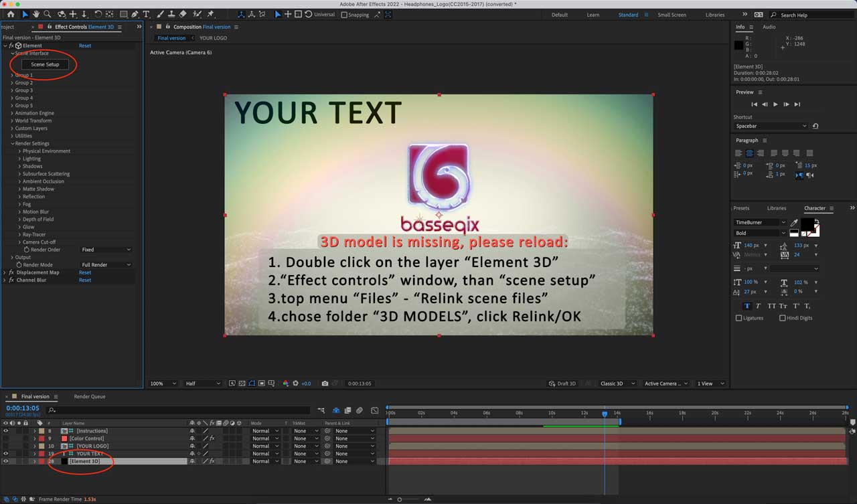857x504 pixels.
Task: Step to next frame in Preview
Action: (x=786, y=104)
